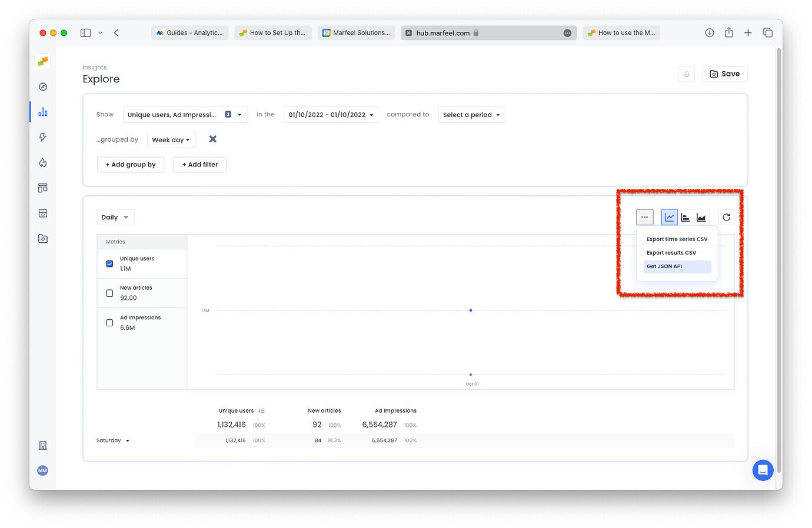Click the Add filter button

tap(199, 165)
